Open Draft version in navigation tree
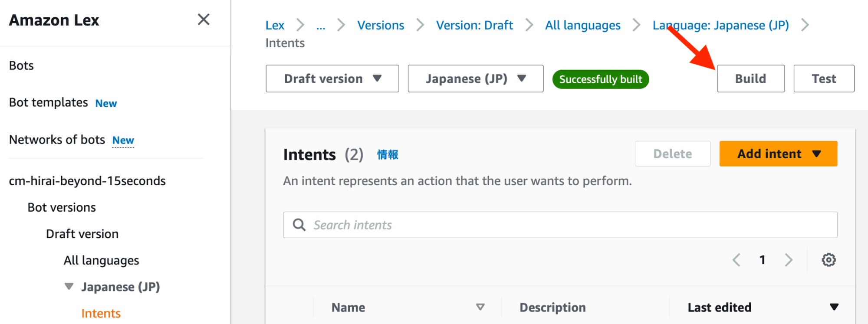The image size is (868, 324). click(x=82, y=234)
